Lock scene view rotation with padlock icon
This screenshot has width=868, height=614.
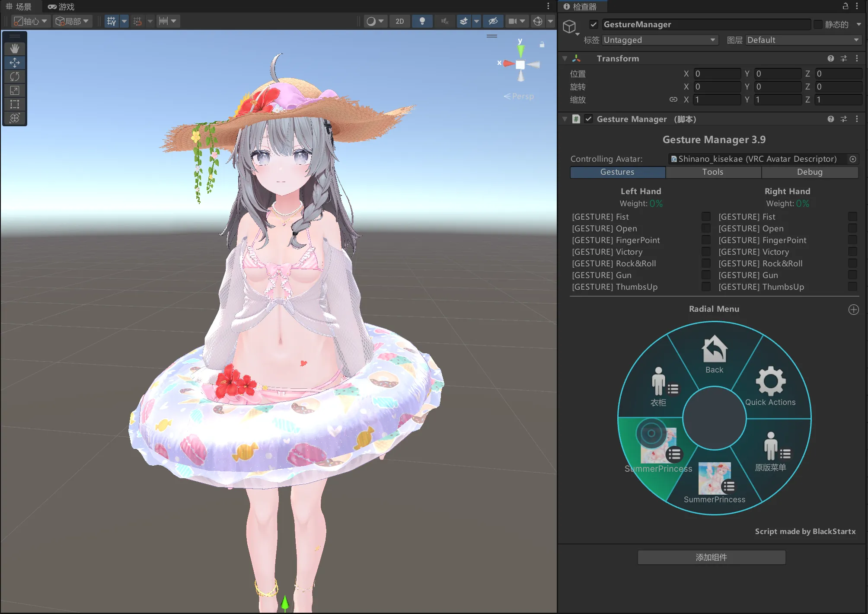coord(542,44)
